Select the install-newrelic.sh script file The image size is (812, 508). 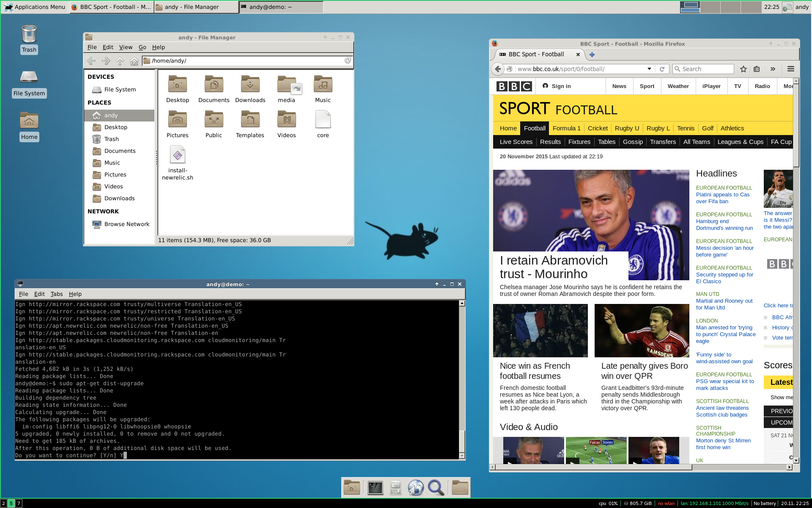pos(178,155)
